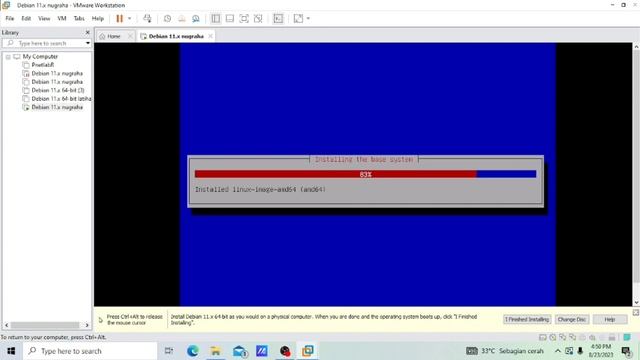Click the 83% installation progress bar
Screen dimensions: 640x360
(365, 174)
